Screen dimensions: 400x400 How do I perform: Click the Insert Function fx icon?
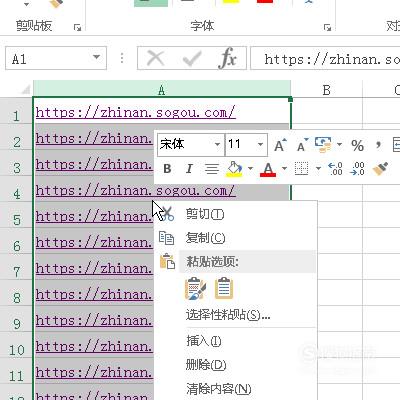[x=228, y=58]
